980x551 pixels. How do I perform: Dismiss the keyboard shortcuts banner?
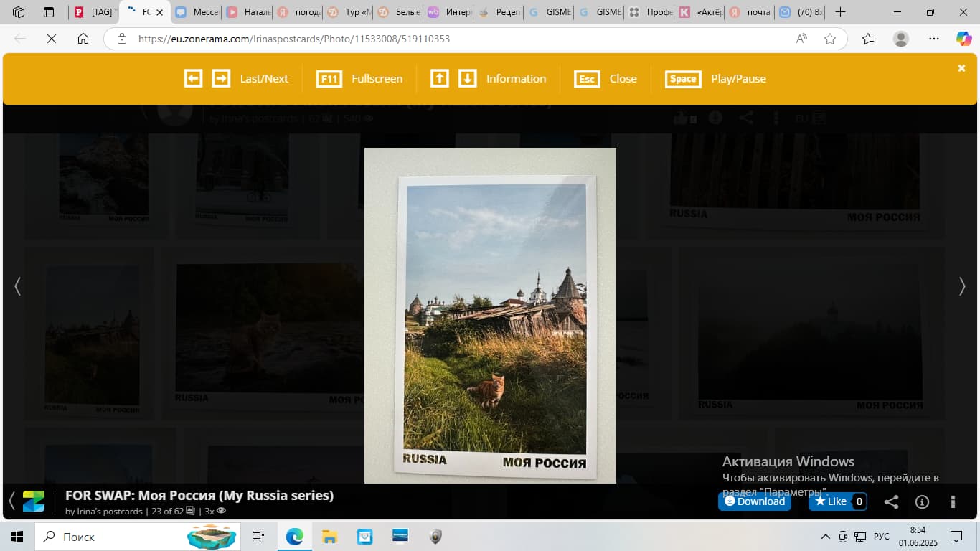[x=961, y=68]
